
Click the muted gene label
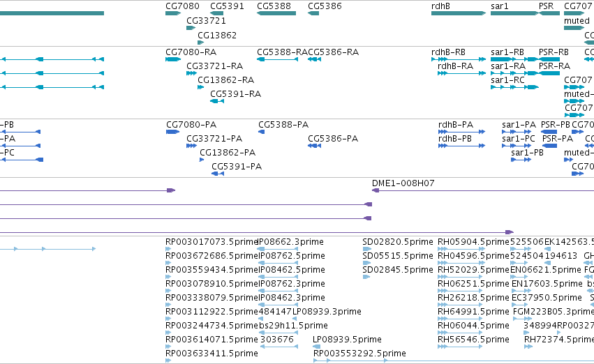(577, 20)
